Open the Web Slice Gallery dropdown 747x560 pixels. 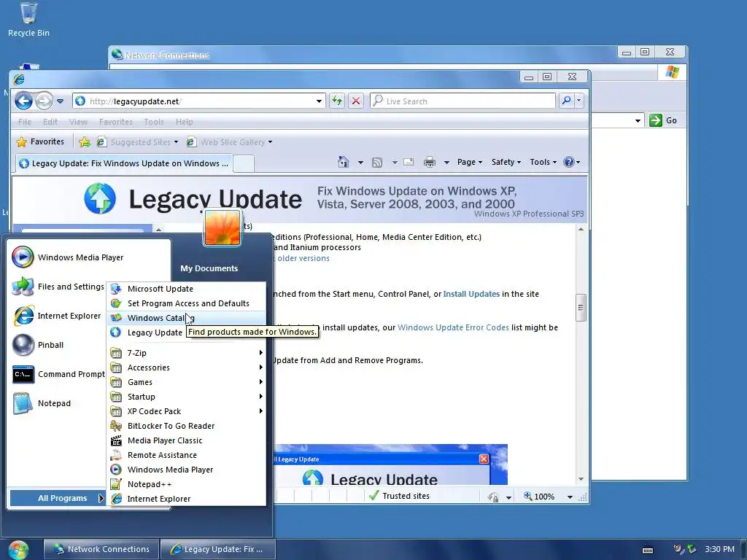point(230,142)
